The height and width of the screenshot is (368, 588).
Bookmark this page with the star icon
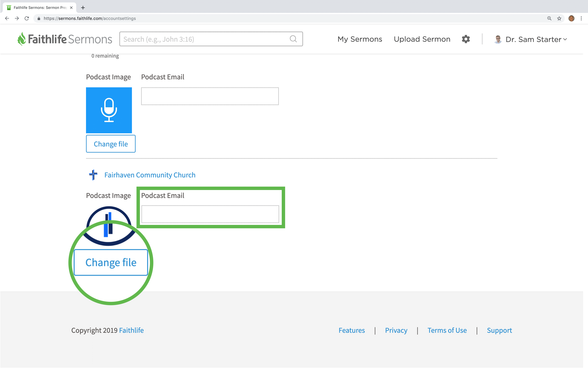click(x=559, y=18)
